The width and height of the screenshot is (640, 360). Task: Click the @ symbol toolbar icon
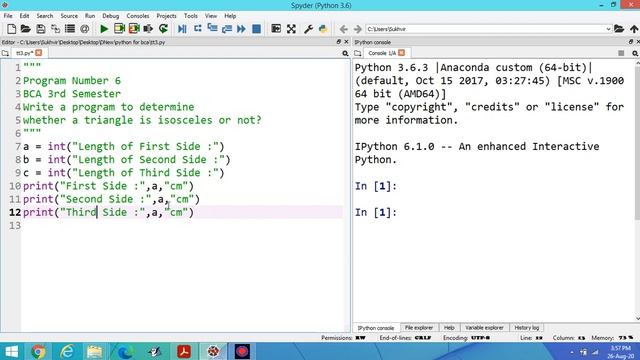coord(84,29)
